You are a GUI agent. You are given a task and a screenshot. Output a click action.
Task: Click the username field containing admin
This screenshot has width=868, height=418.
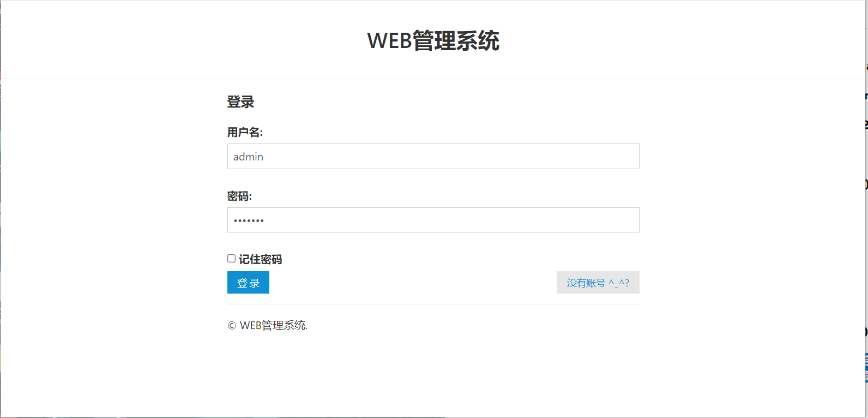click(x=433, y=157)
